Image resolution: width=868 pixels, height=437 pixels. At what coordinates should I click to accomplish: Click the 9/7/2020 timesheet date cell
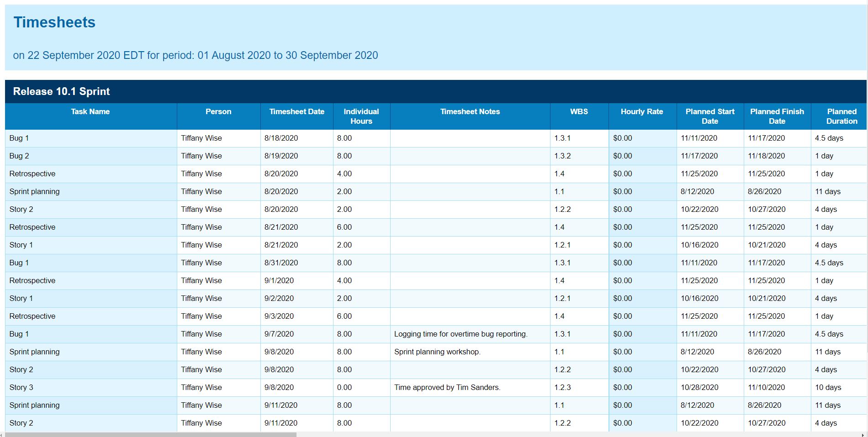[x=297, y=334]
